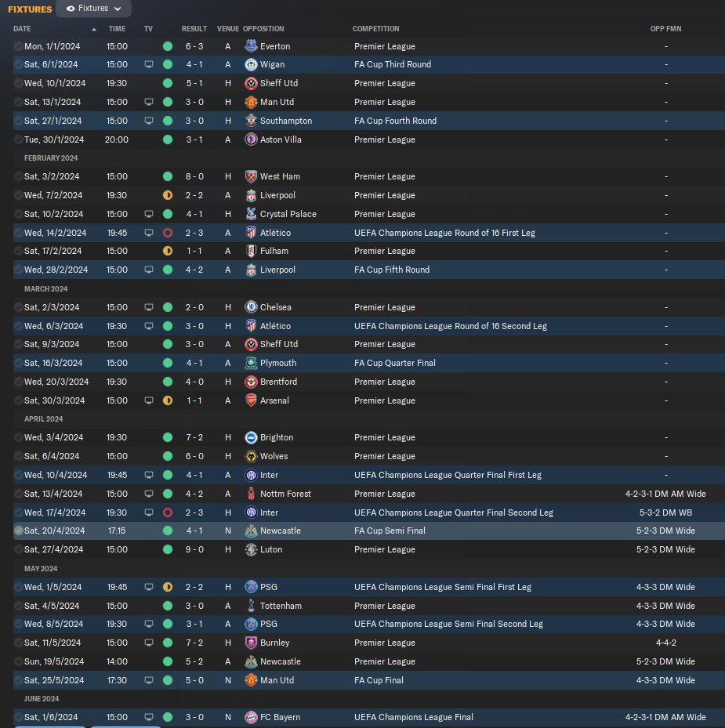This screenshot has width=725, height=728.
Task: Click the draw indicator on the Fulham match
Action: click(x=168, y=252)
